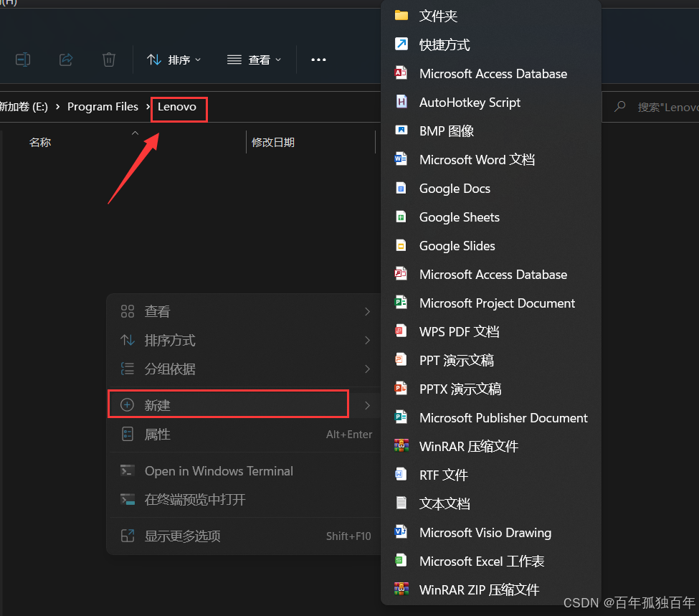Click the arrow beside 排序方式
Viewport: 699px width, 616px height.
367,341
